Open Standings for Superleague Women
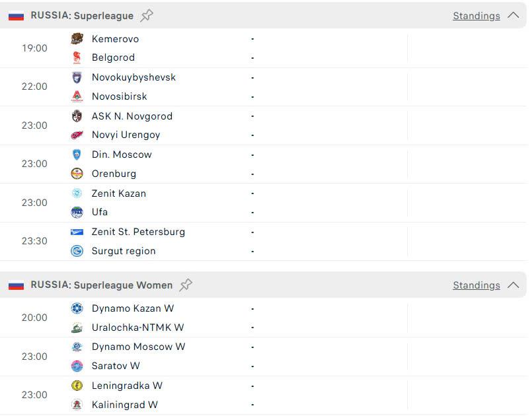Screen dimensions: 532x416 [476, 286]
